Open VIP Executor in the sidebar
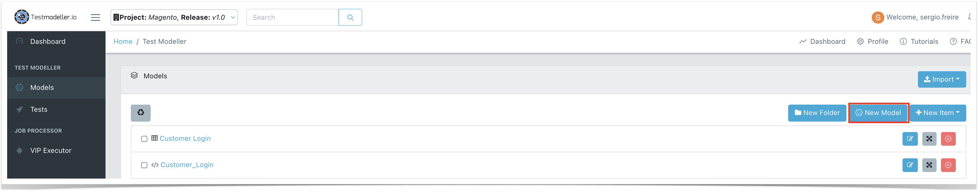980x192 pixels. click(x=51, y=151)
